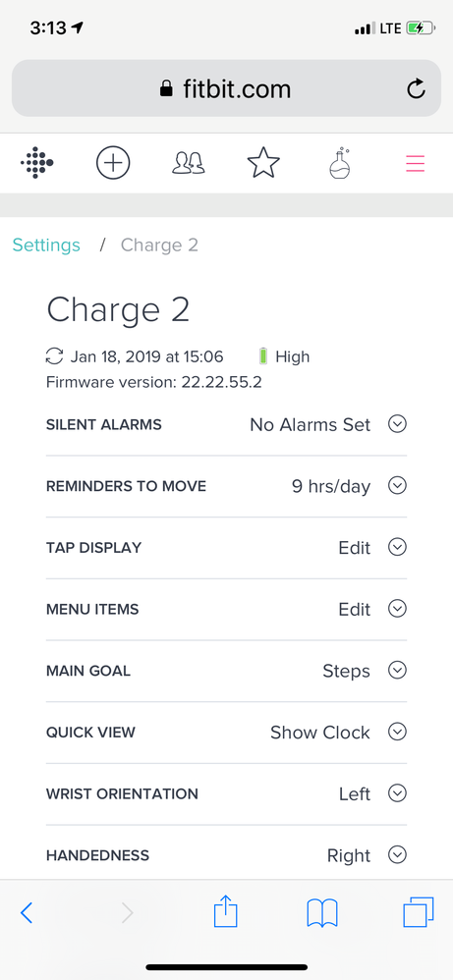Open the star challenges icon

point(263,162)
